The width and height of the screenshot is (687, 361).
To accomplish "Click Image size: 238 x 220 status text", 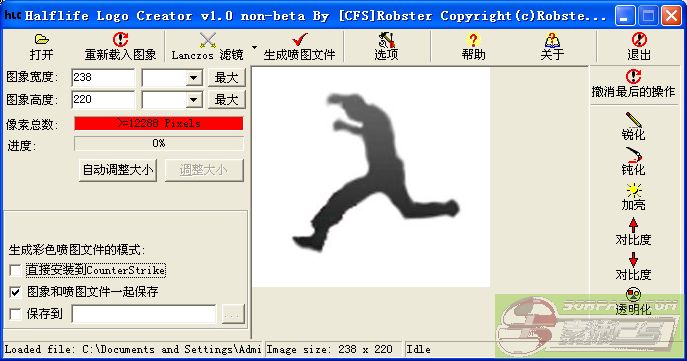I will (329, 349).
